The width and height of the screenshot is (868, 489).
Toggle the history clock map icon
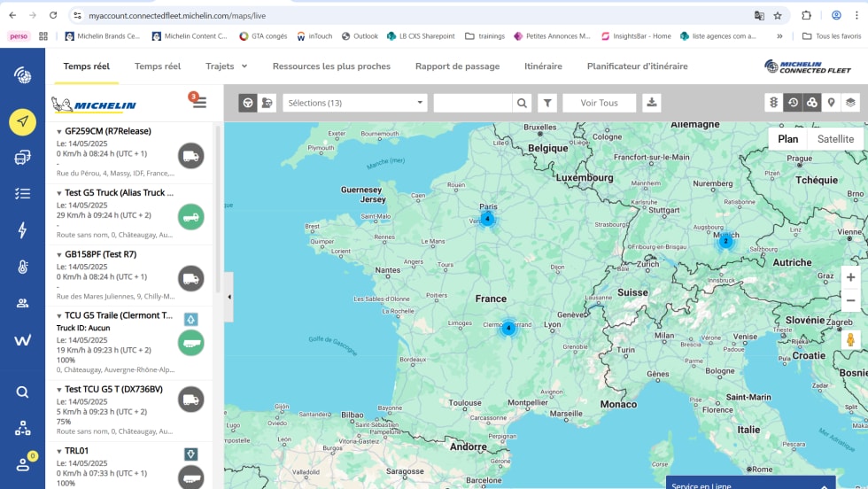pos(793,103)
